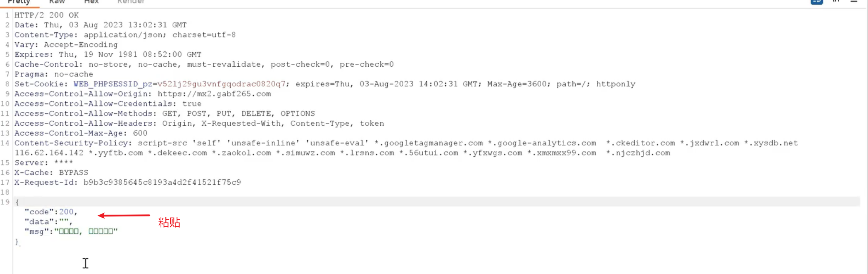Click the X-Request-Id header value
The height and width of the screenshot is (274, 868).
coord(162,182)
